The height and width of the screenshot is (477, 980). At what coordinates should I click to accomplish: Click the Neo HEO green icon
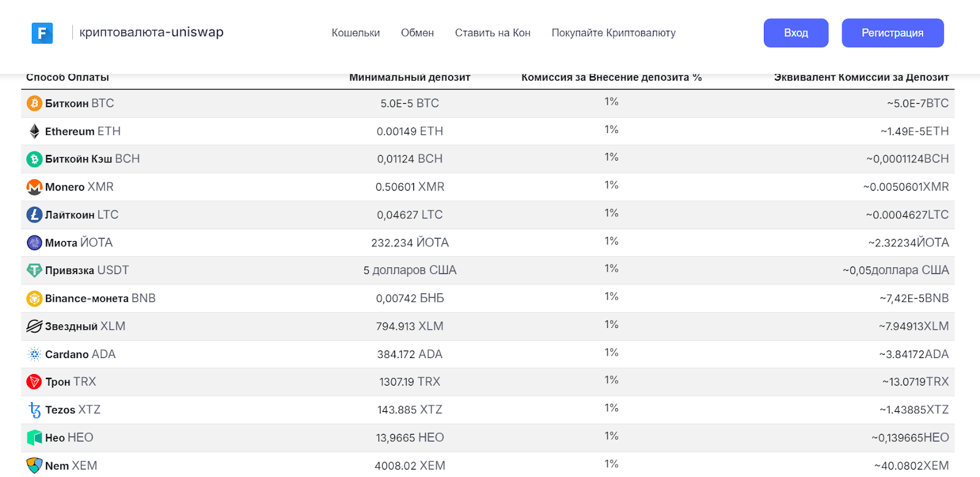pyautogui.click(x=34, y=438)
